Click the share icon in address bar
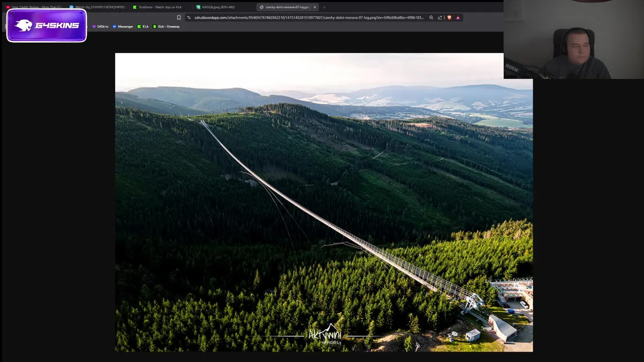Viewport: 644px width, 362px height. tap(440, 18)
